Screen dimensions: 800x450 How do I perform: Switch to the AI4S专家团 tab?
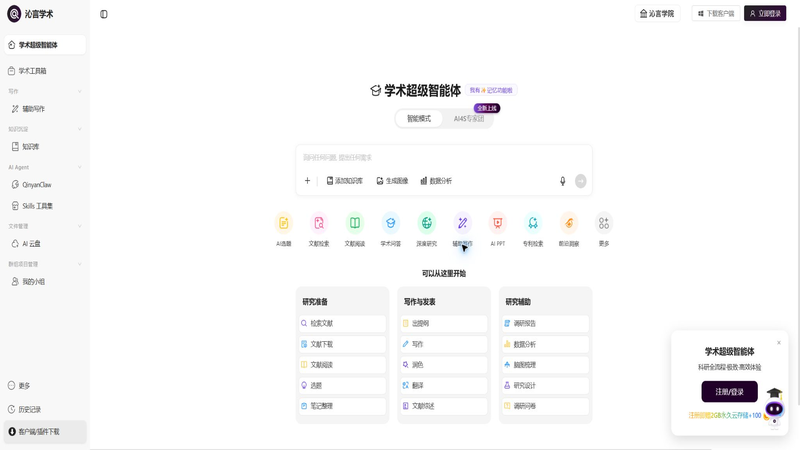point(469,118)
